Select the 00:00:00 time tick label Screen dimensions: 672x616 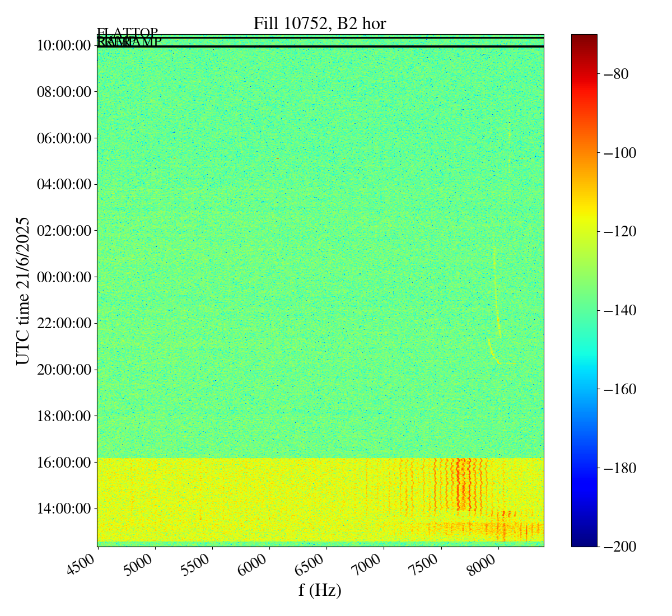tap(64, 277)
